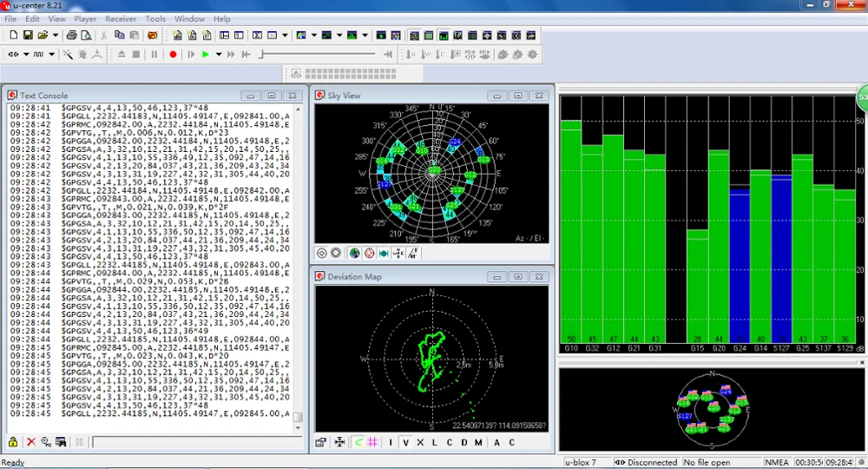Toggle the M button in Deviation Map toolbar

click(477, 442)
